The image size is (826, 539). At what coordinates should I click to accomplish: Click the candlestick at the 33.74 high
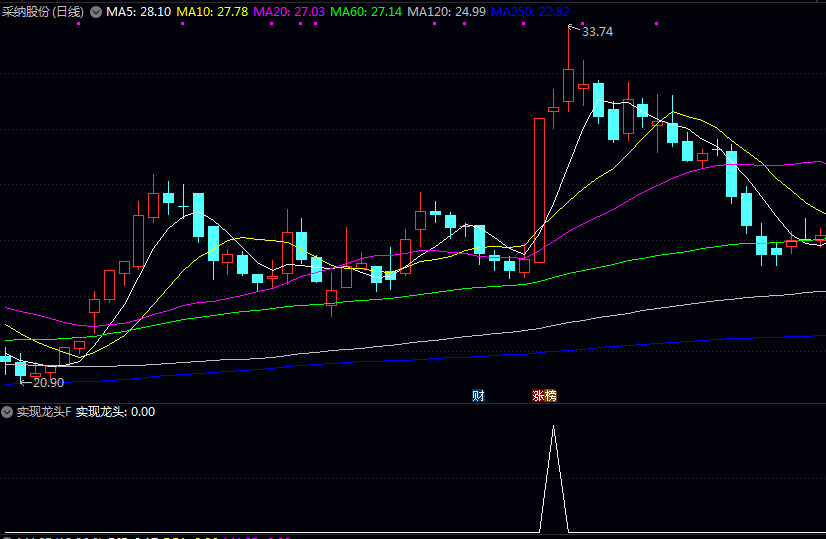568,85
